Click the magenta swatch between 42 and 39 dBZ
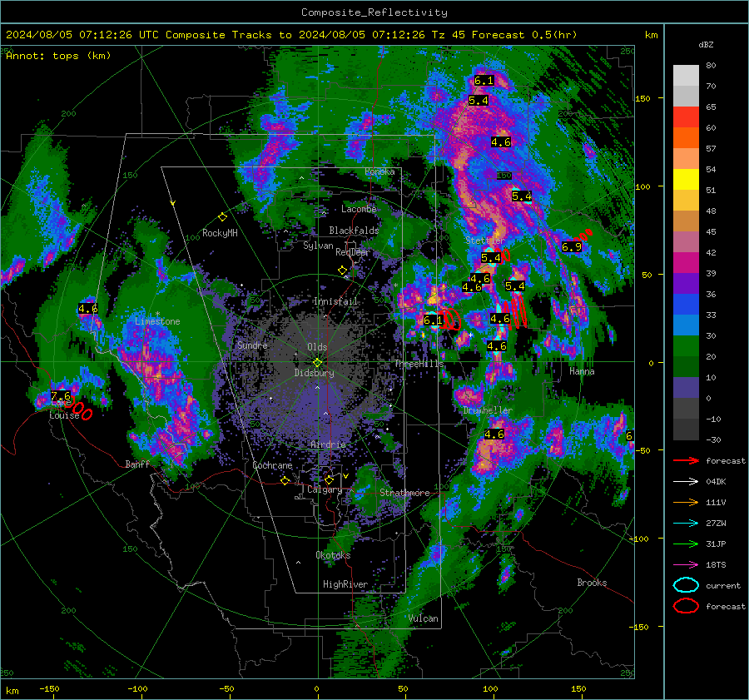This screenshot has width=749, height=700. tap(686, 262)
